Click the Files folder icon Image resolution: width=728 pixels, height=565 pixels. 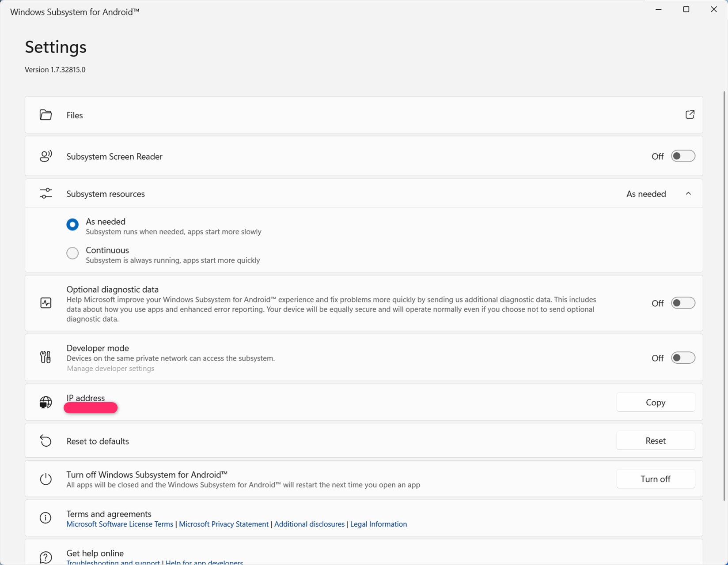pyautogui.click(x=45, y=115)
